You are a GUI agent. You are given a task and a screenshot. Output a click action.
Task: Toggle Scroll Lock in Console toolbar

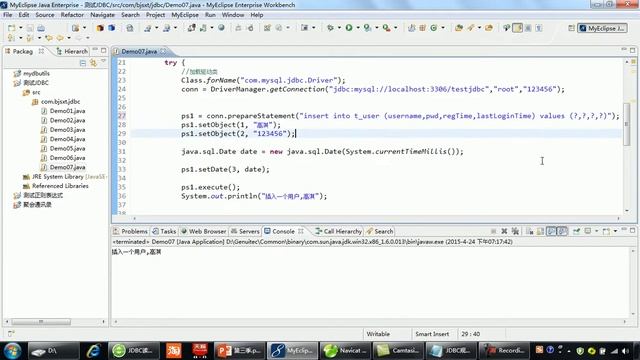tap(540, 231)
